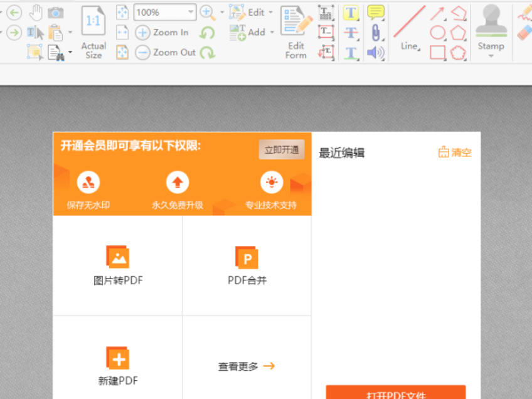This screenshot has width=532, height=399.
Task: Expand the find document dropdown arrow
Action: click(70, 52)
